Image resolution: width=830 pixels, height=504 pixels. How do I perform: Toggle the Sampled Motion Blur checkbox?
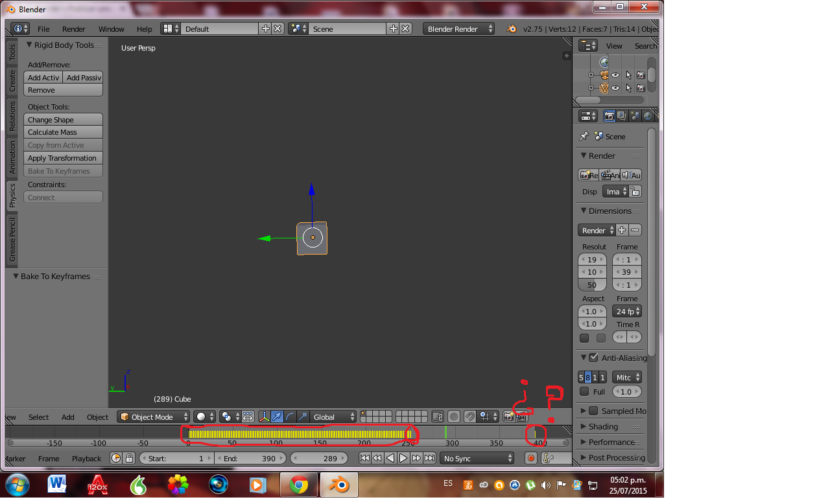pyautogui.click(x=593, y=411)
